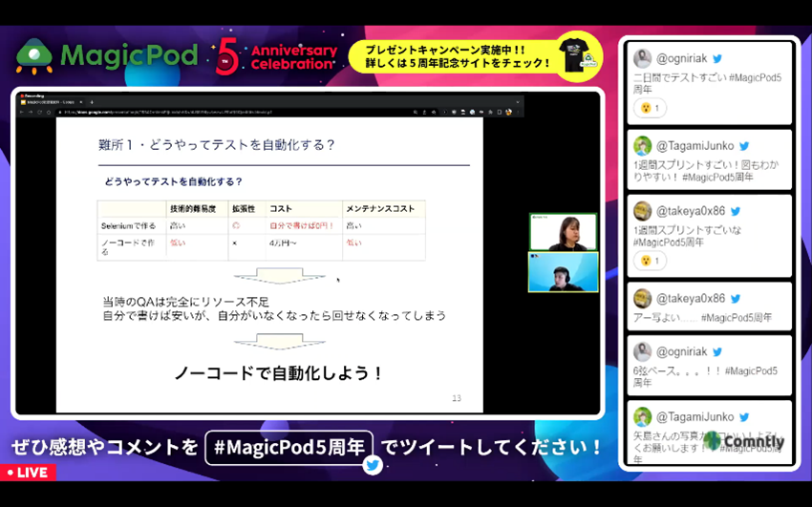Reload the page in the browser
The image size is (812, 507).
[x=39, y=112]
